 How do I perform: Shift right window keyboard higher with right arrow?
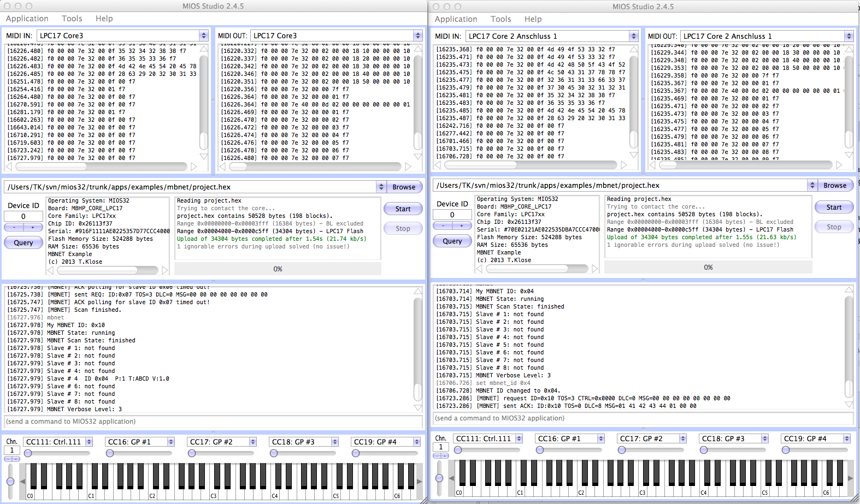[850, 478]
